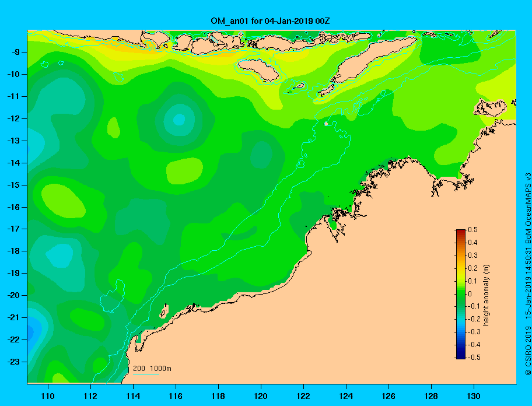The width and height of the screenshot is (532, 406).
Task: Click longitude label 116 on bottom axis
Action: click(x=176, y=396)
